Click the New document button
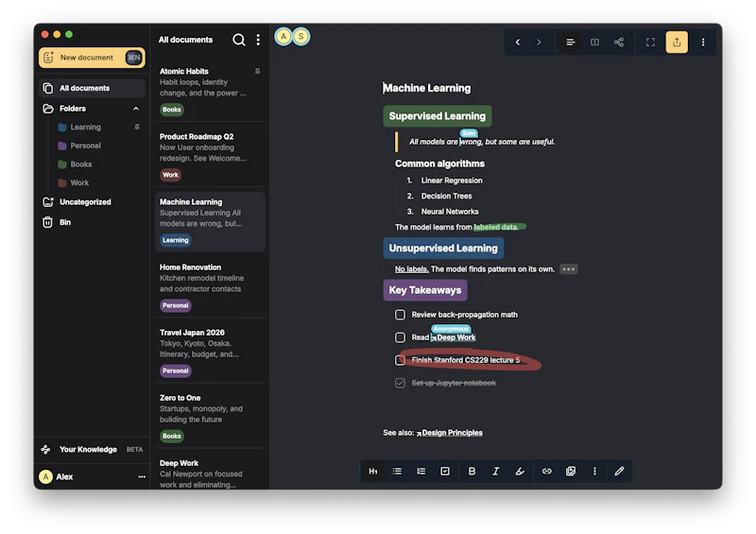The height and width of the screenshot is (534, 756). (92, 58)
